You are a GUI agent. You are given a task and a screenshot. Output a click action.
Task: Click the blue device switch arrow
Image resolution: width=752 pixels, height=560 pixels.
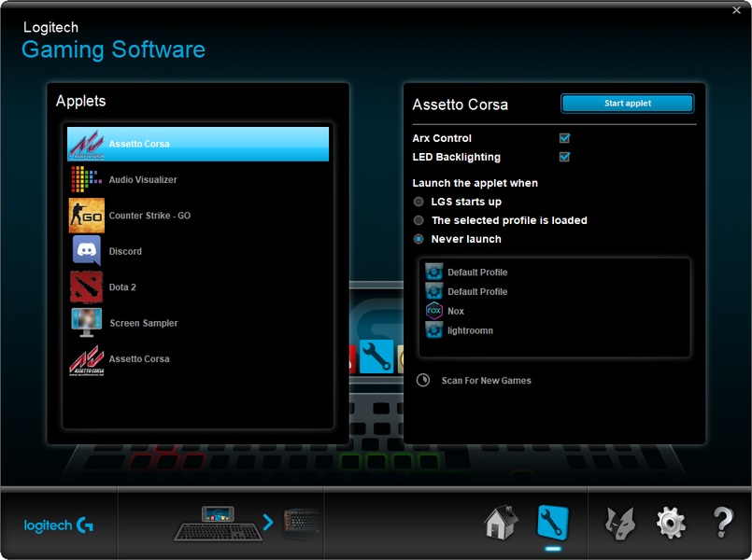tap(268, 522)
